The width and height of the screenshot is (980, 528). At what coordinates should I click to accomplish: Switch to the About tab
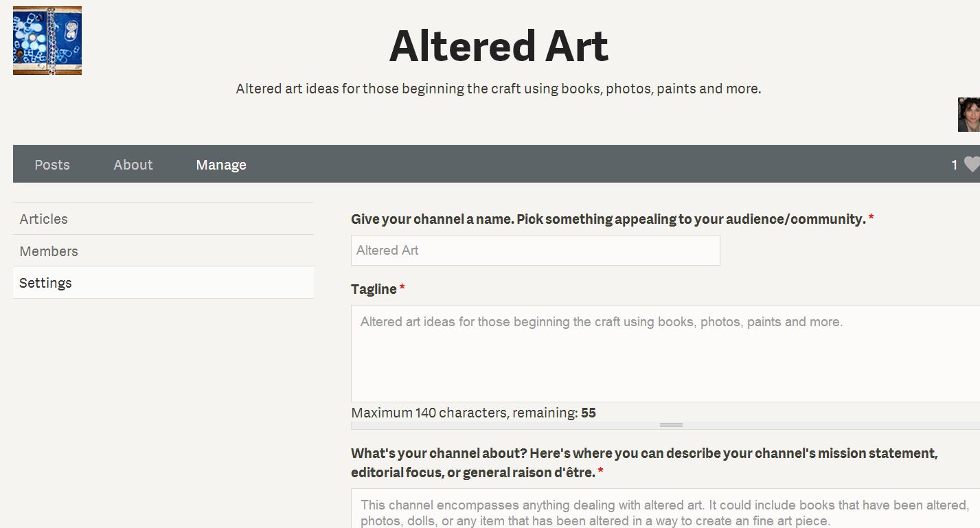point(133,165)
